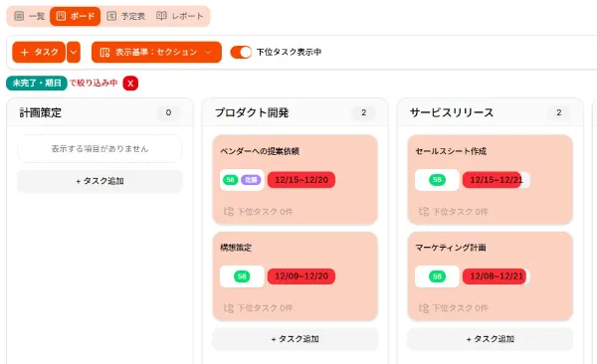The height and width of the screenshot is (364, 597).
Task: Click the で絞り込み中 filter status text
Action: pyautogui.click(x=94, y=83)
